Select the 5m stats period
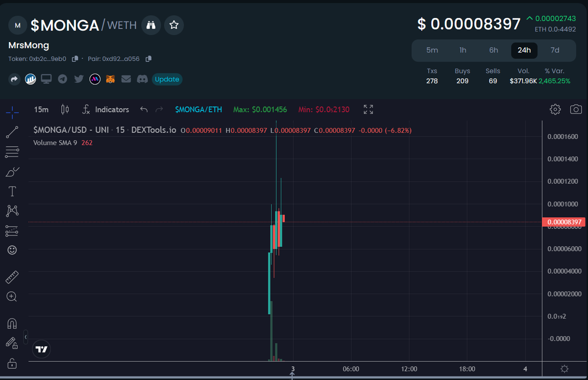The image size is (588, 380). 432,50
